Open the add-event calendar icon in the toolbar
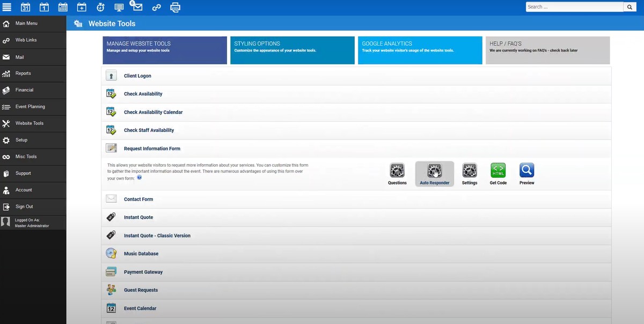 (82, 7)
